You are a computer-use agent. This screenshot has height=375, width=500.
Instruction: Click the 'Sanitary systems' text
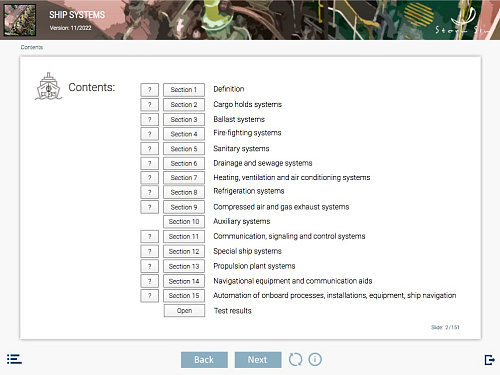point(241,149)
